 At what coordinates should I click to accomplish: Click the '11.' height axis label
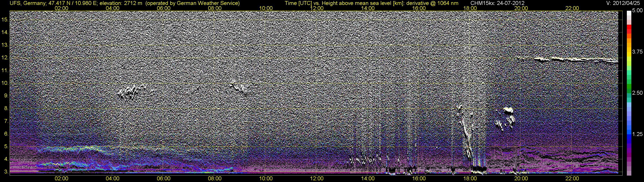click(x=5, y=70)
